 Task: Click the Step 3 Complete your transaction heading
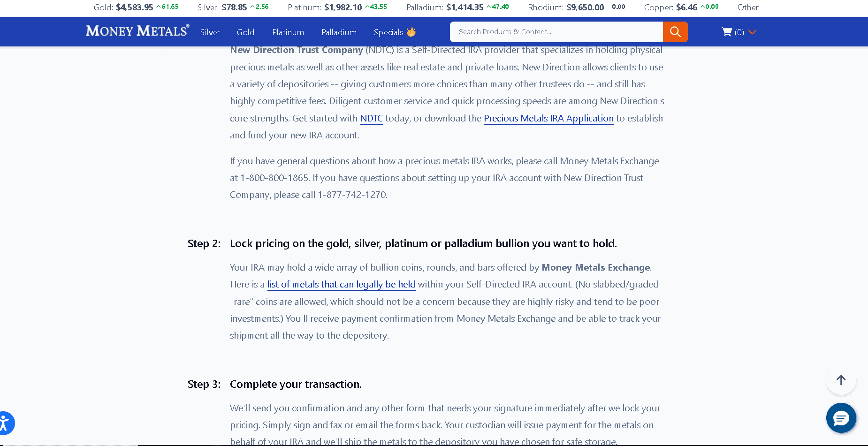pos(296,384)
